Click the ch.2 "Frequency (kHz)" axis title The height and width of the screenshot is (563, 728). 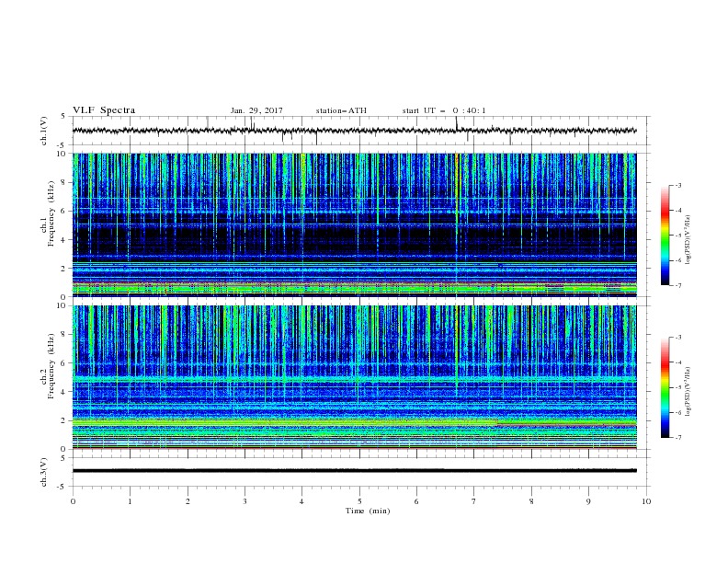(x=51, y=366)
